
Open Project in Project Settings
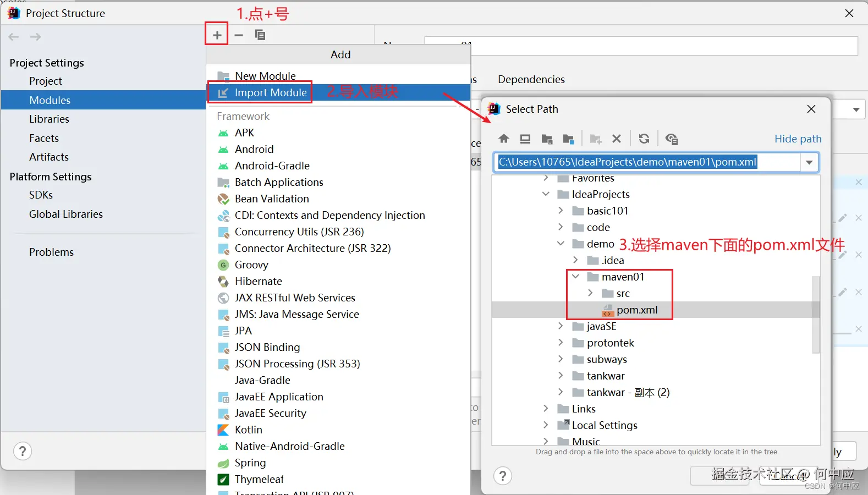click(x=46, y=81)
